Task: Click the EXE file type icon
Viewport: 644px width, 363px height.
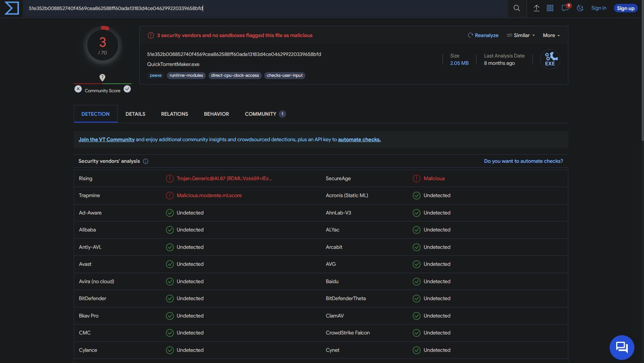Action: click(550, 59)
